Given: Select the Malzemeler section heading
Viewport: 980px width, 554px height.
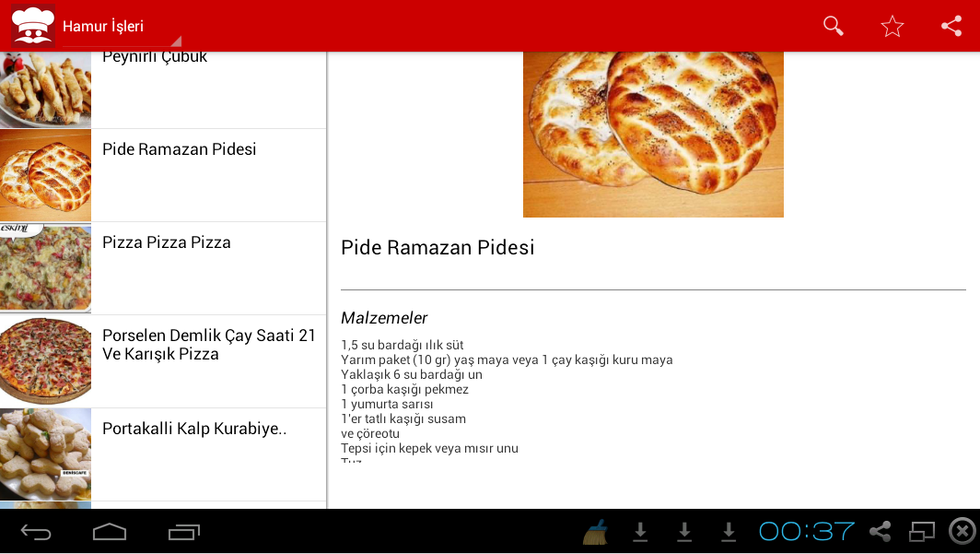Looking at the screenshot, I should click(x=384, y=318).
